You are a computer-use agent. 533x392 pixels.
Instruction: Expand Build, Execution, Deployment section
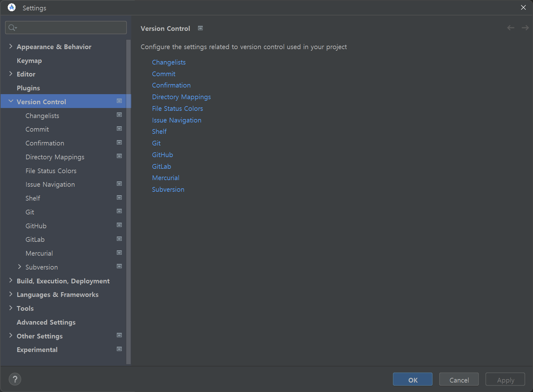[x=11, y=281]
